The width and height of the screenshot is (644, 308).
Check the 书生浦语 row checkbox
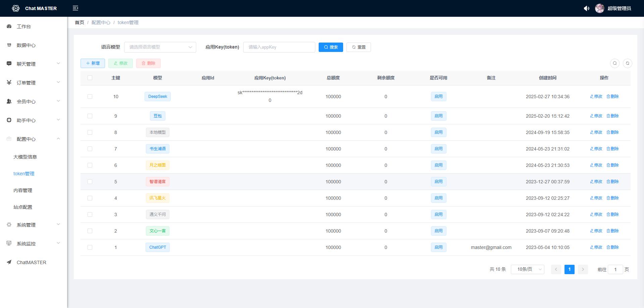[x=90, y=149]
